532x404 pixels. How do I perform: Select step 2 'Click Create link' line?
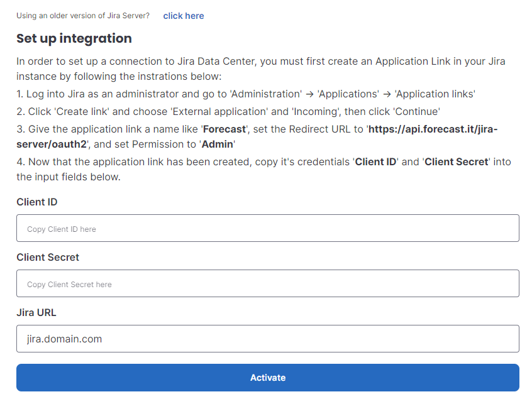[228, 111]
